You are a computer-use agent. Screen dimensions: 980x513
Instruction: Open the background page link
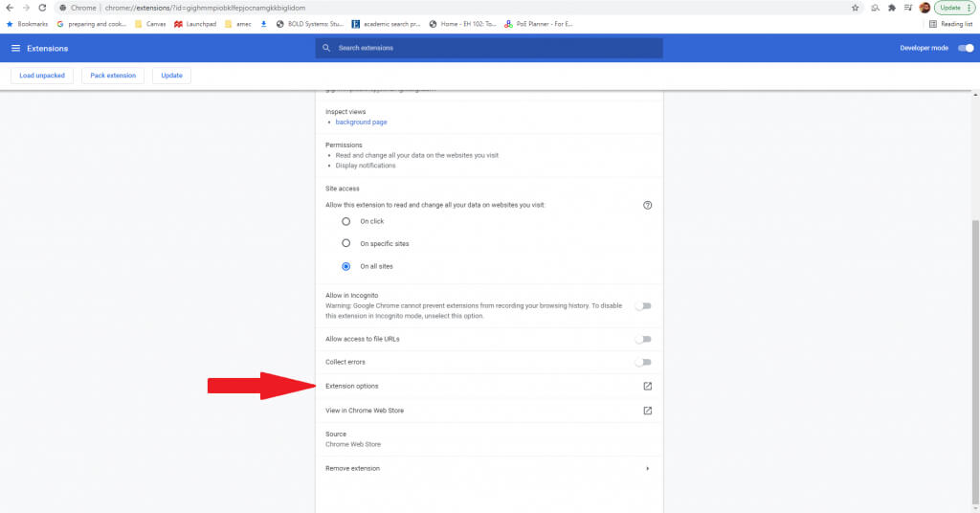[x=361, y=123]
